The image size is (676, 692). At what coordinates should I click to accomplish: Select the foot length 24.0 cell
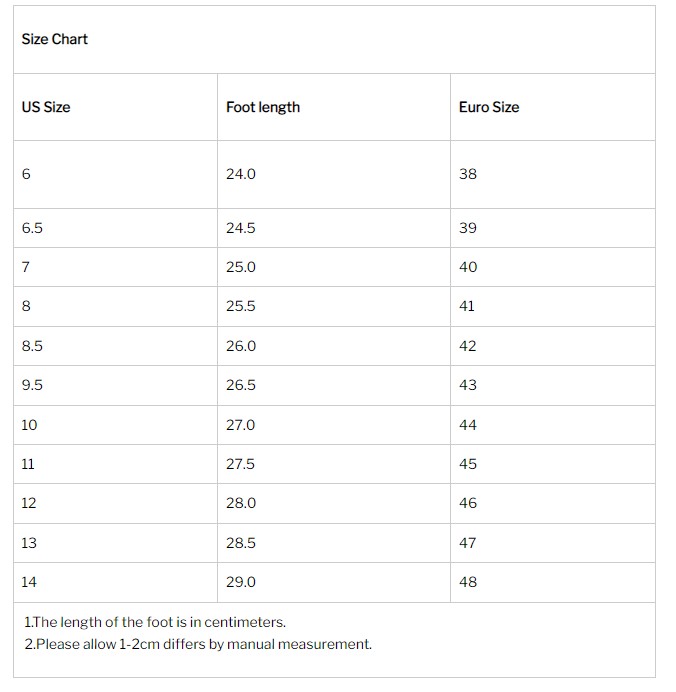tap(241, 174)
